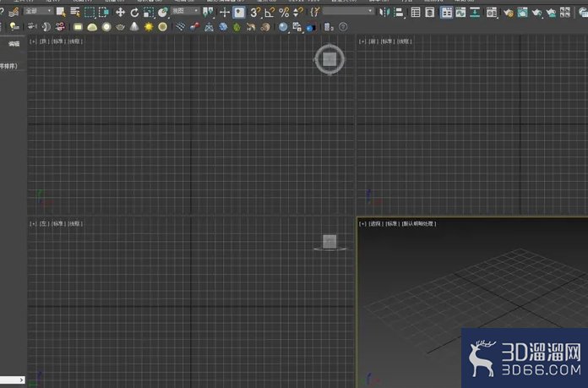Open the Schematic View
This screenshot has width=588, height=388.
(x=475, y=13)
